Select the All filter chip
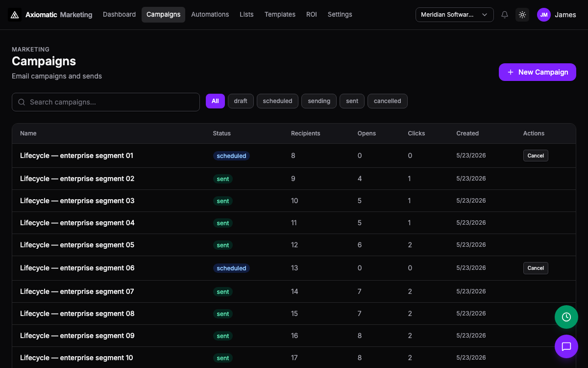The height and width of the screenshot is (368, 588). coord(215,101)
